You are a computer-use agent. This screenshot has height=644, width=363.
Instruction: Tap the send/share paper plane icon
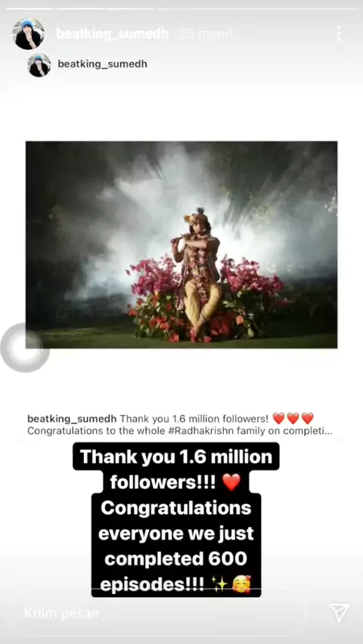pyautogui.click(x=339, y=613)
